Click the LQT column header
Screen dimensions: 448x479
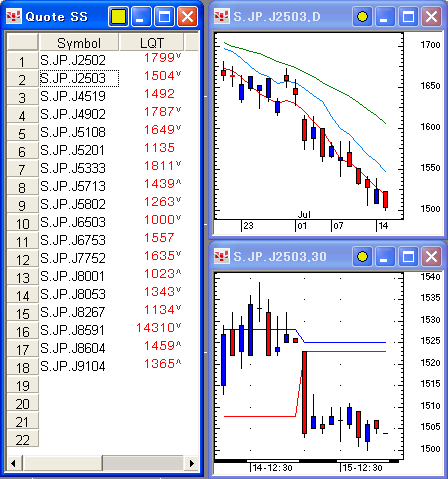tap(152, 42)
